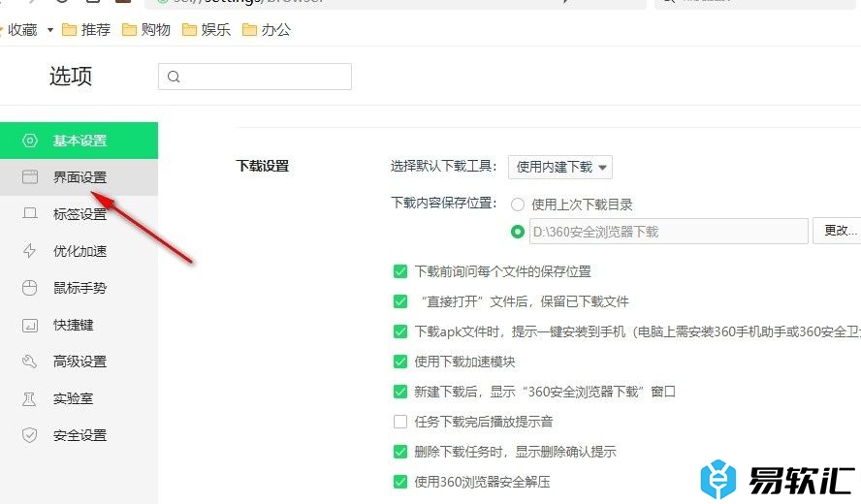Toggle 使用下载加速模块 checkbox
The height and width of the screenshot is (504, 861).
click(x=400, y=362)
